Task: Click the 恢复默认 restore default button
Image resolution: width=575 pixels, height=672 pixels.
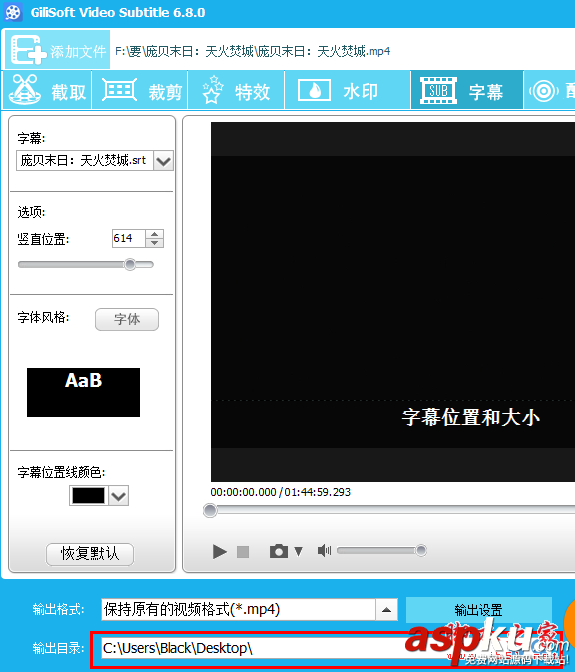Action: (90, 554)
